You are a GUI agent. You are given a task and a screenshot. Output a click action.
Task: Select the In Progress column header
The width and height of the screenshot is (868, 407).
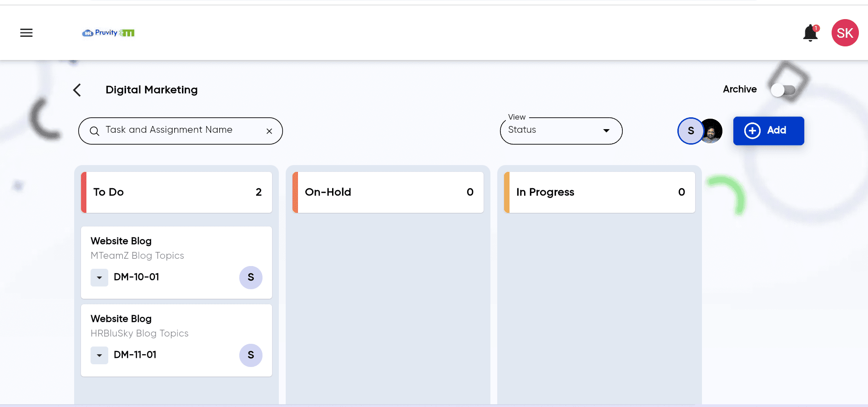[600, 192]
